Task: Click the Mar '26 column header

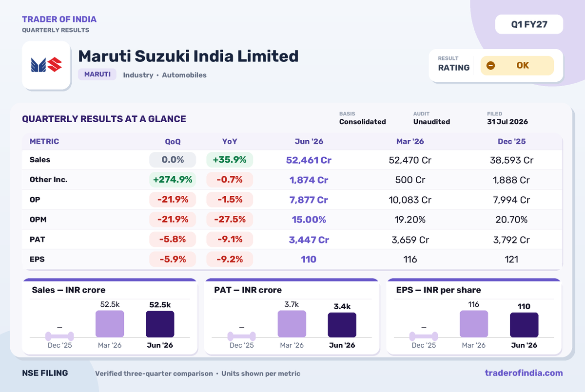Action: [410, 142]
